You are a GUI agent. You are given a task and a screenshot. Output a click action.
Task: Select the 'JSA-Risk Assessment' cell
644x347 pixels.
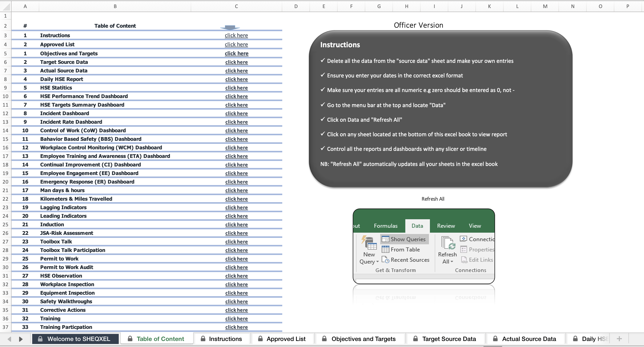point(115,233)
